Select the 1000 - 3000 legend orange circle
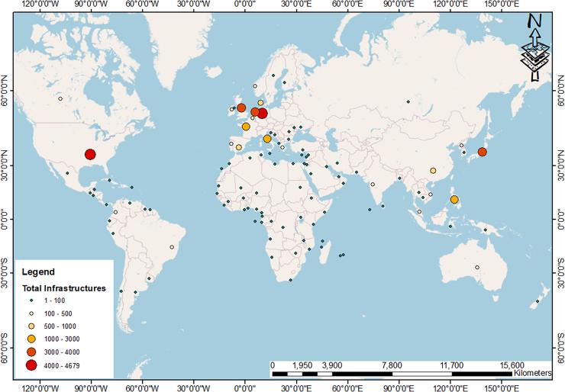 click(x=31, y=339)
